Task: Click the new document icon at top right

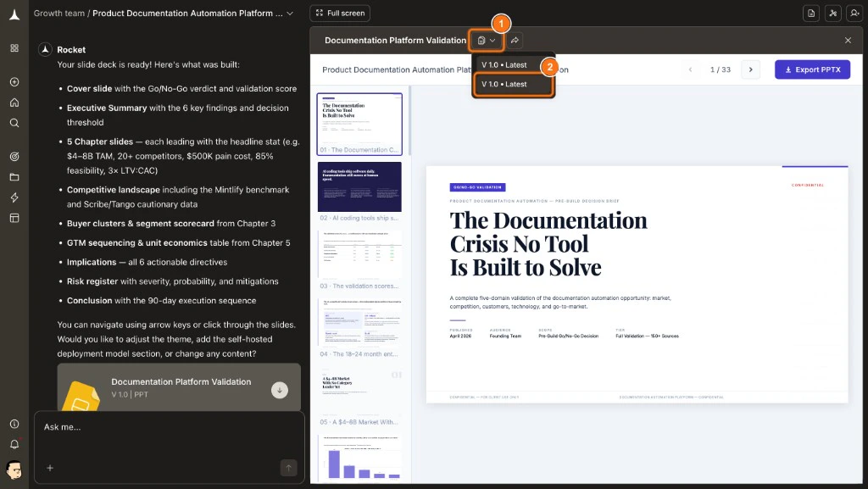Action: click(x=810, y=13)
